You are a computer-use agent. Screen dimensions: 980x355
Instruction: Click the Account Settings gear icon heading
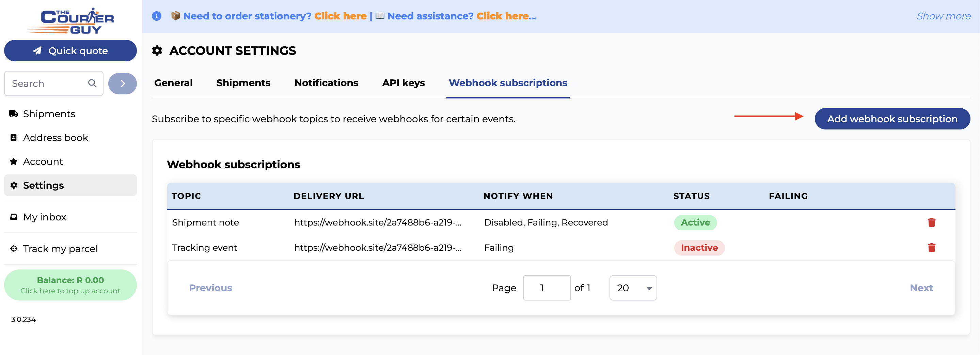pyautogui.click(x=157, y=51)
